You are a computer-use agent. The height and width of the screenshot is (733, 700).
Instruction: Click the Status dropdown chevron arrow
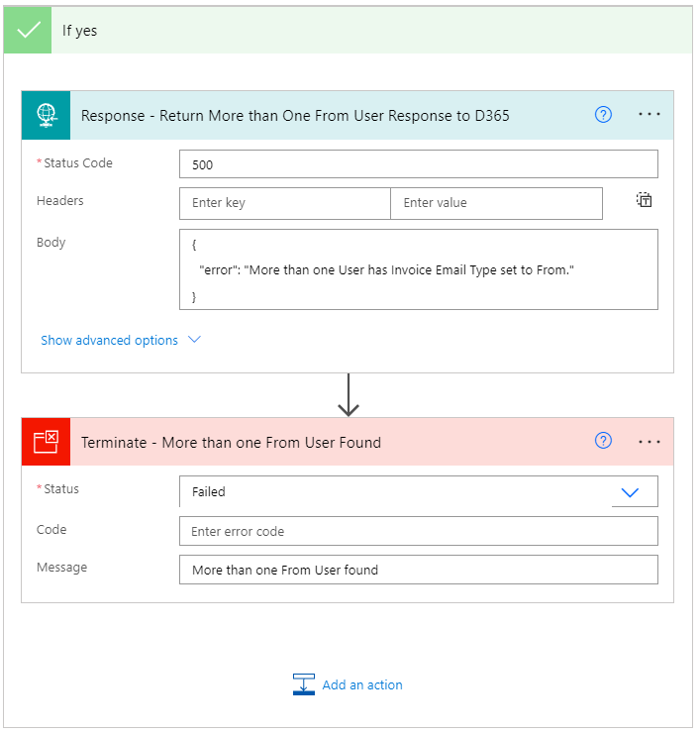(x=630, y=491)
